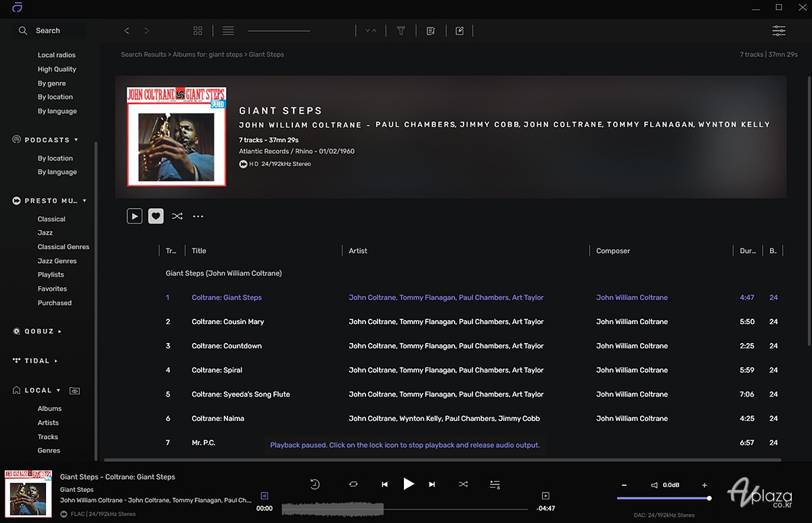Open Local Tracks
The width and height of the screenshot is (812, 523).
point(48,437)
